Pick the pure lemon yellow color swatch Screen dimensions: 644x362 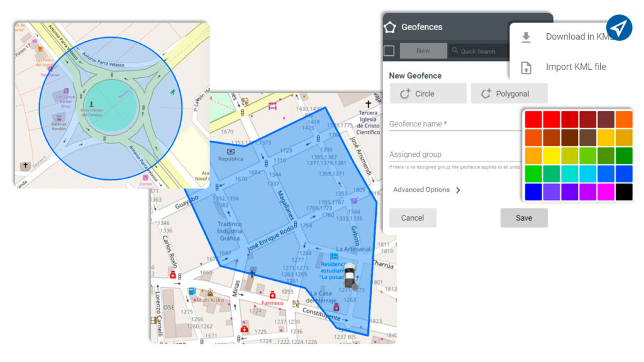[x=551, y=156]
